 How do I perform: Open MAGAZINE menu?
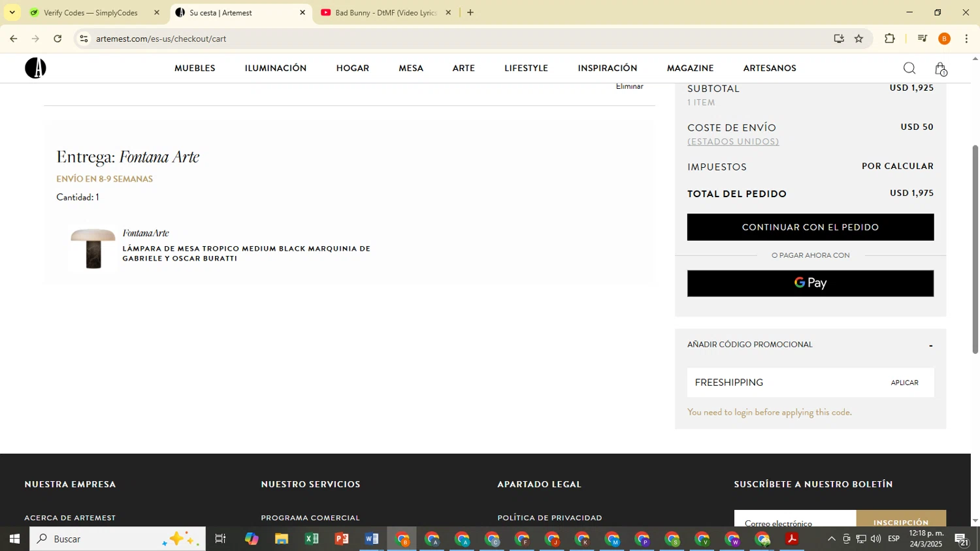click(x=690, y=68)
